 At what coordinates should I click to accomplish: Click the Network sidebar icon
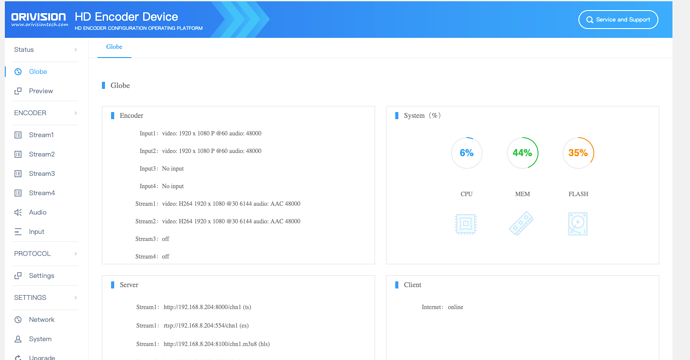[x=18, y=320]
